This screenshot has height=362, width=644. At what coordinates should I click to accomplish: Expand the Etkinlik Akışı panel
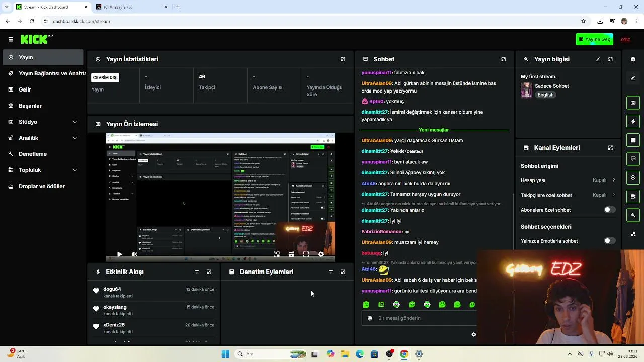click(x=209, y=272)
